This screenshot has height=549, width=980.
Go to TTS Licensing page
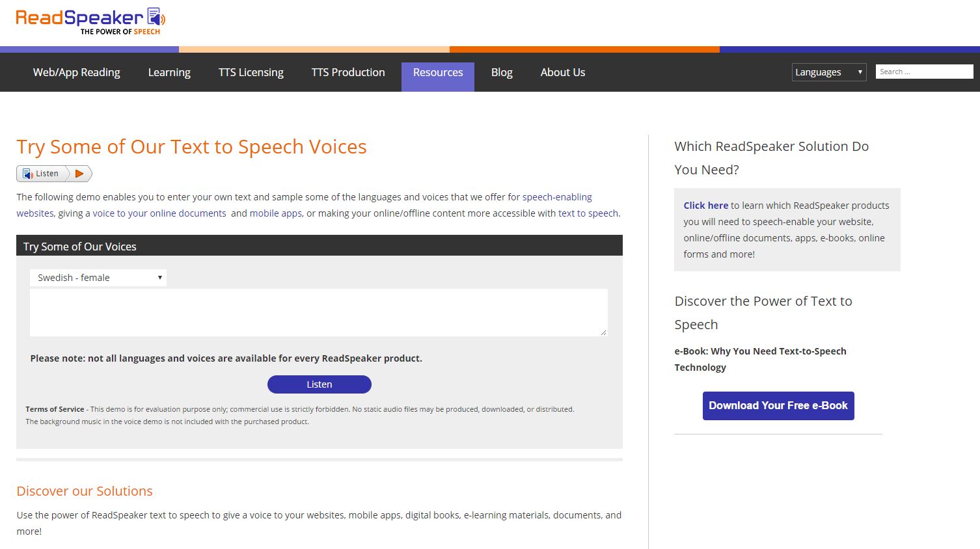(x=251, y=72)
